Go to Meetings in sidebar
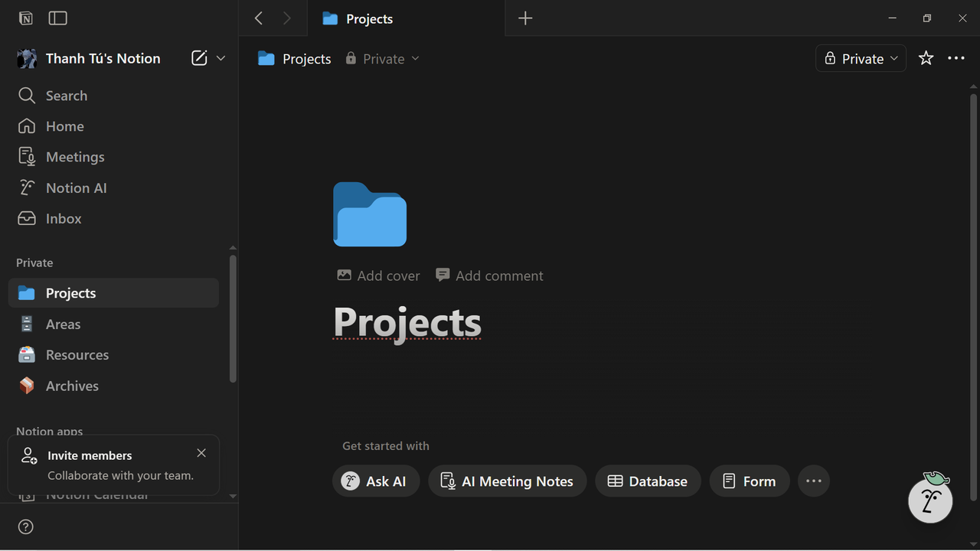Image resolution: width=980 pixels, height=551 pixels. (74, 157)
